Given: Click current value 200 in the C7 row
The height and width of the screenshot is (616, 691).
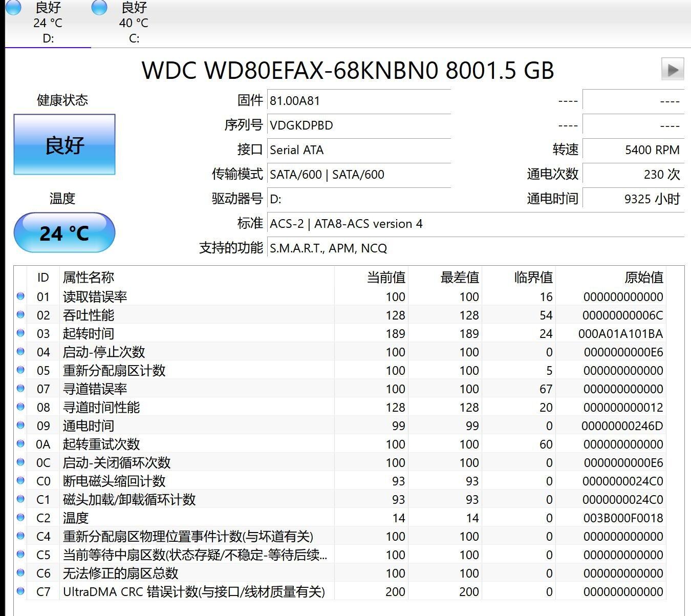Looking at the screenshot, I should [x=395, y=592].
